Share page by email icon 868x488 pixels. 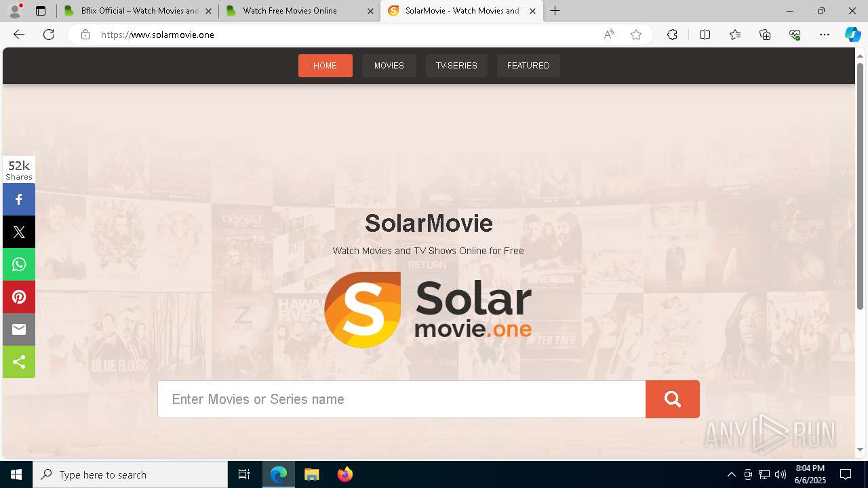(19, 329)
